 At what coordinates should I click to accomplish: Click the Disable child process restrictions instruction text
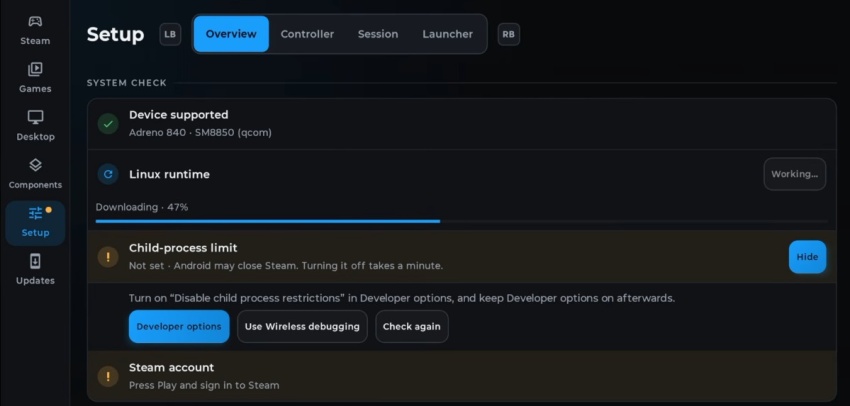(402, 298)
